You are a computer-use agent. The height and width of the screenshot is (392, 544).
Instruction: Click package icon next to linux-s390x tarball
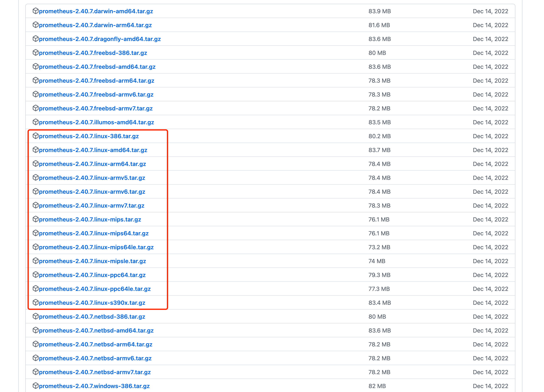pyautogui.click(x=35, y=302)
